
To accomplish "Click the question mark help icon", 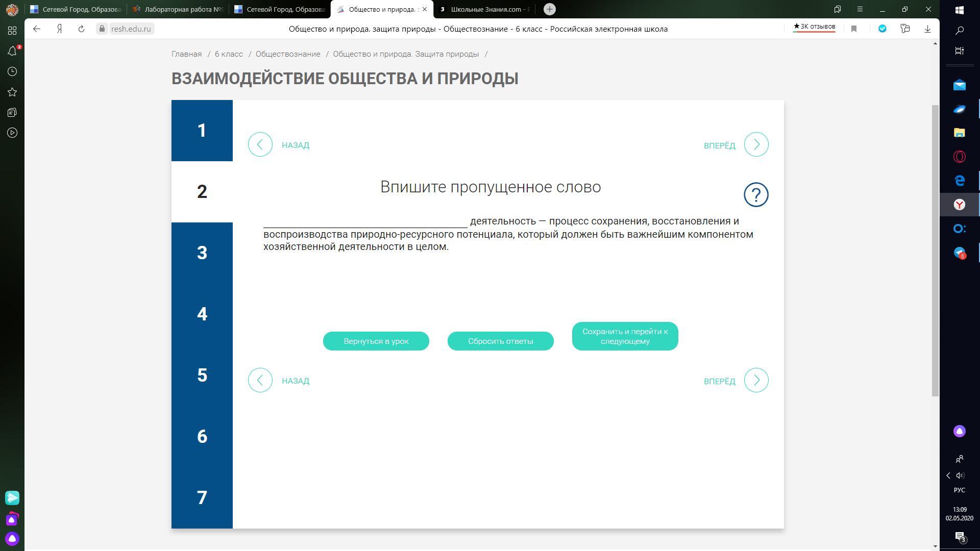I will click(756, 195).
